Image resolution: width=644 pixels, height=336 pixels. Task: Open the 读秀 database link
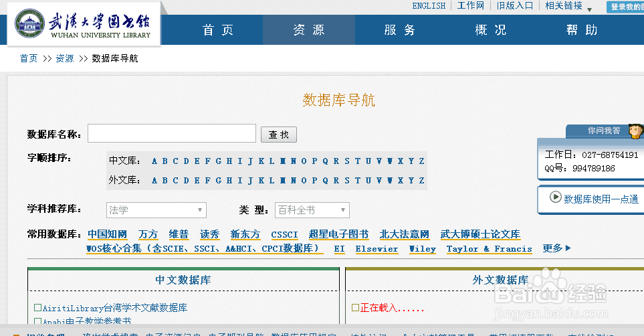(209, 234)
